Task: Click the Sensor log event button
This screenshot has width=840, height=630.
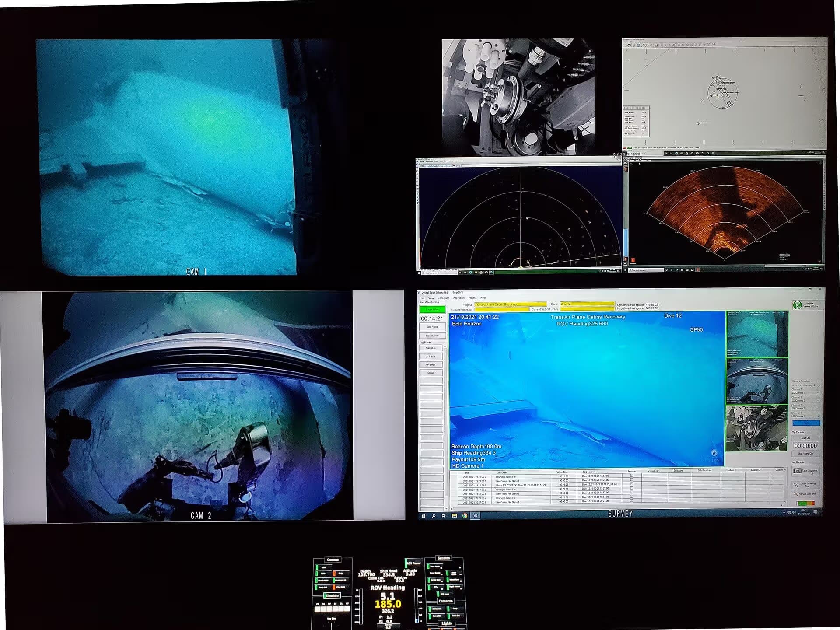Action: [x=431, y=373]
